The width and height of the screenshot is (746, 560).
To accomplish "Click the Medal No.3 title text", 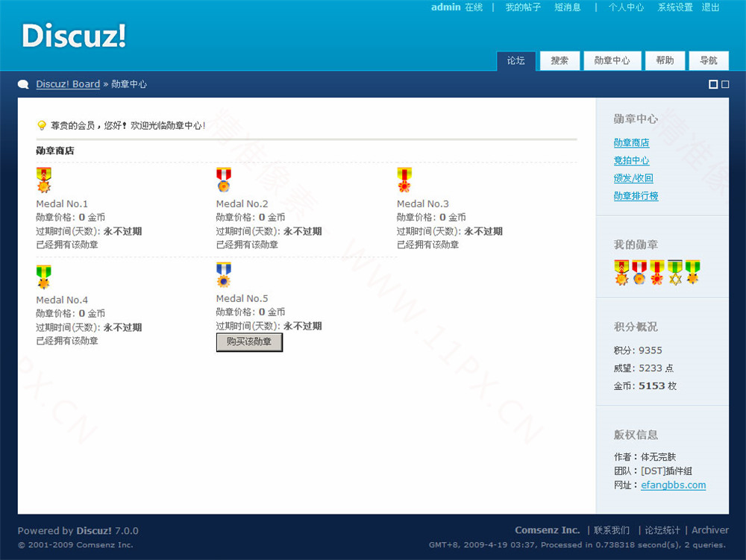I will click(423, 204).
